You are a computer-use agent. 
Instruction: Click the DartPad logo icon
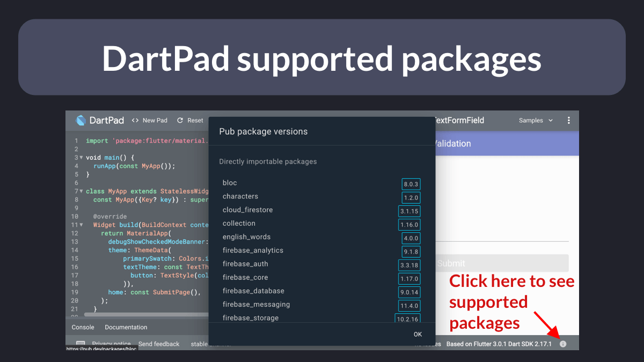point(81,120)
